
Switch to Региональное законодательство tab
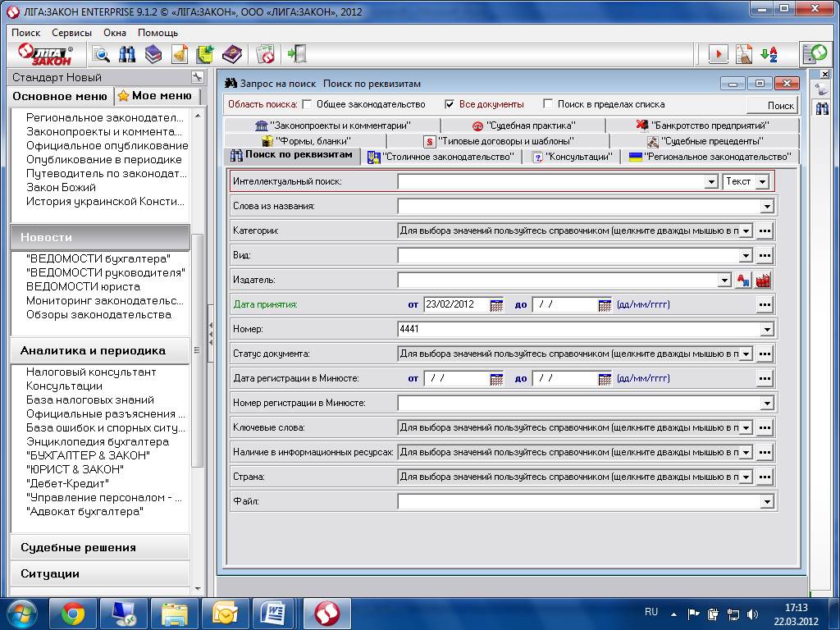[710, 157]
